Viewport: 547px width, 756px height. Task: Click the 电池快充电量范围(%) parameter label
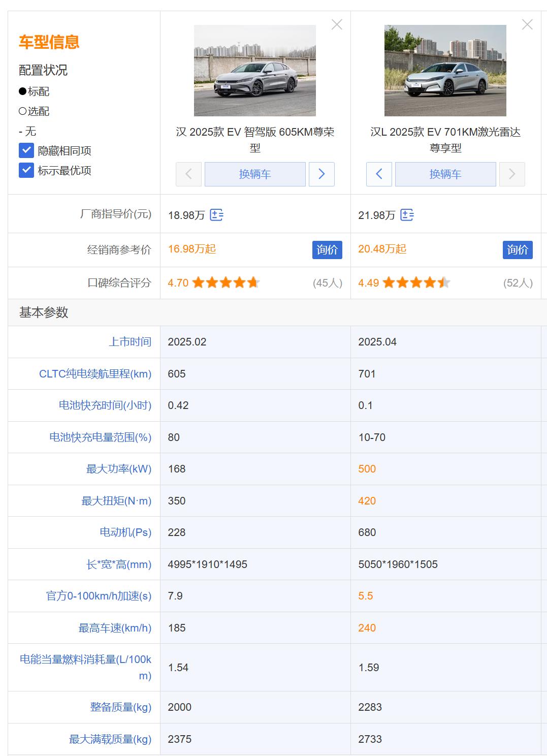[x=101, y=437]
